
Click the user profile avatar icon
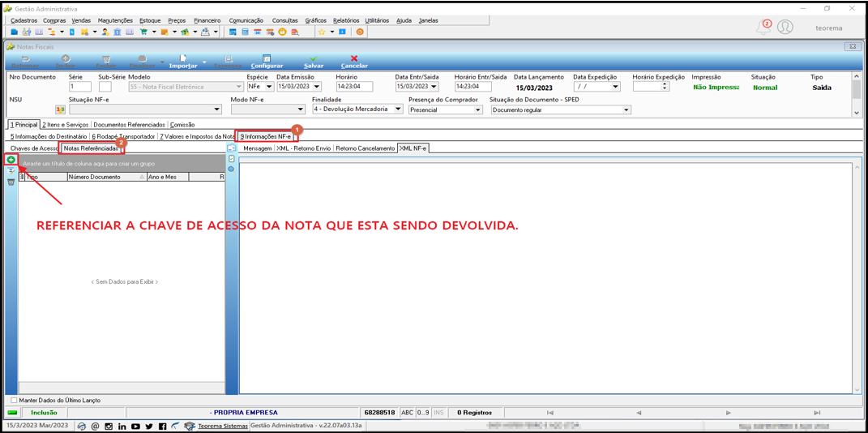[x=785, y=27]
